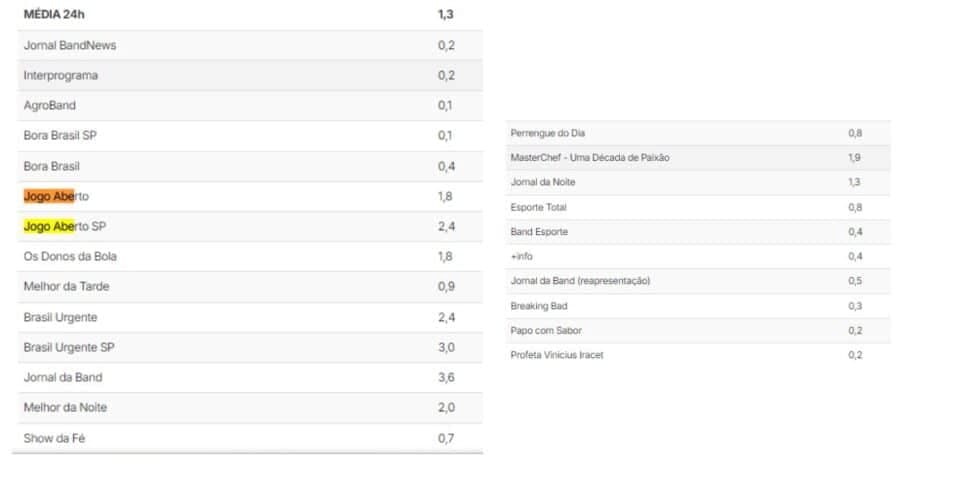The height and width of the screenshot is (483, 966).
Task: Click the Melhor da Noite entry
Action: (250, 408)
